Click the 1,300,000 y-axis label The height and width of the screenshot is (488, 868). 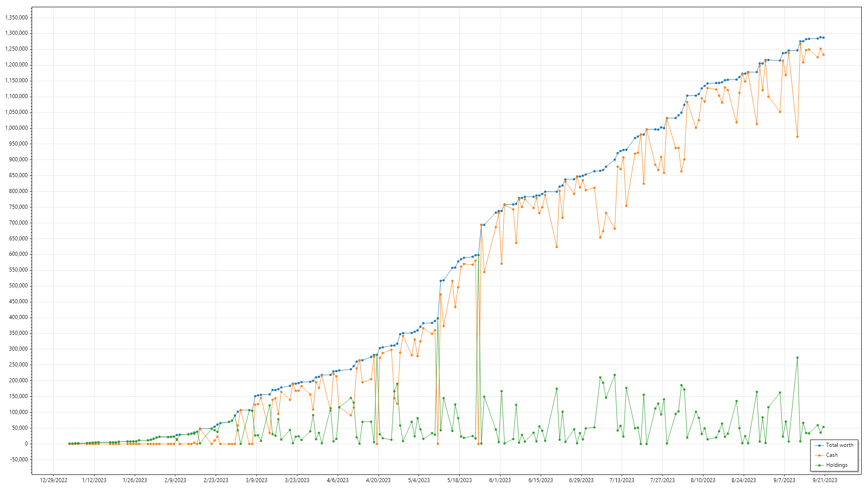tap(16, 33)
